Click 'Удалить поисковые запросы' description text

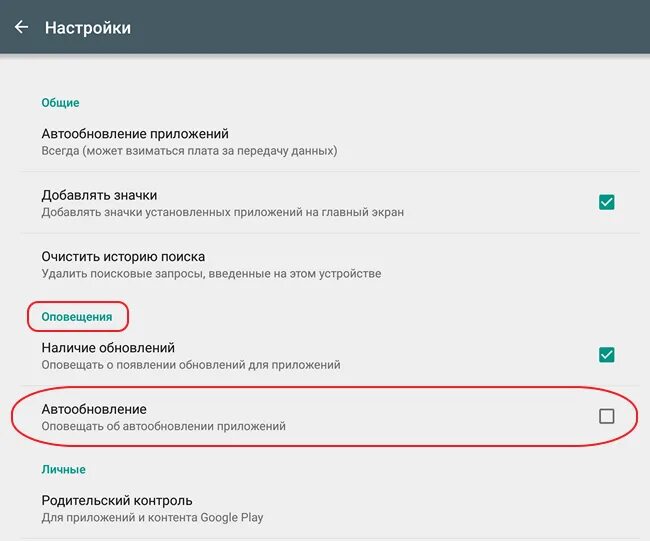(211, 273)
